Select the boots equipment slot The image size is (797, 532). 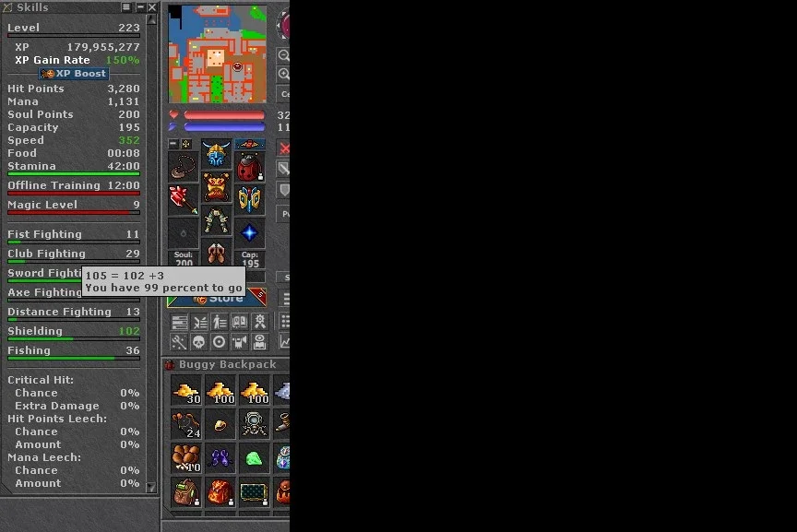(217, 252)
